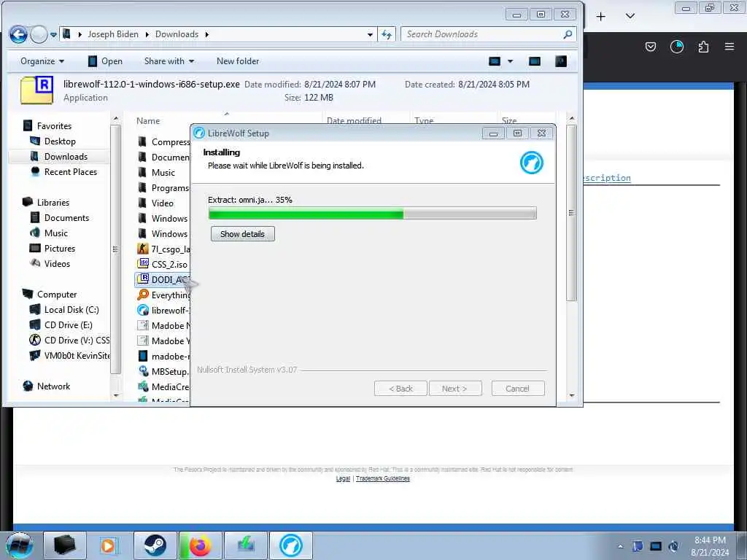
Task: Select the librewolf setup file icon
Action: 143,310
